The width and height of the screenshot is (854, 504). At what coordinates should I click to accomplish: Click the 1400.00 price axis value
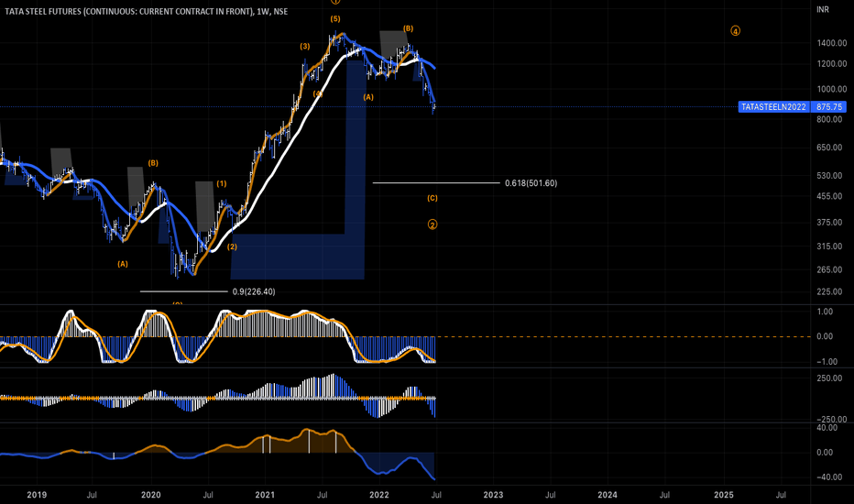(832, 43)
